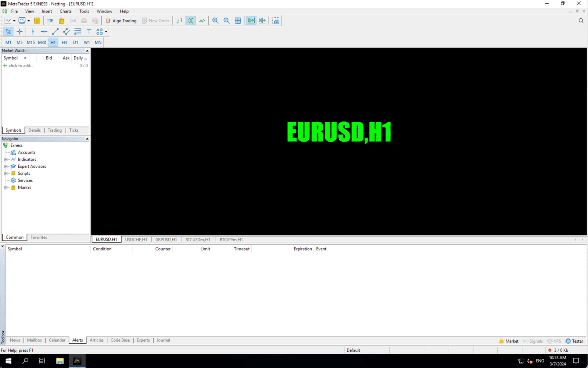Activate the text annotation tool

pyautogui.click(x=89, y=32)
